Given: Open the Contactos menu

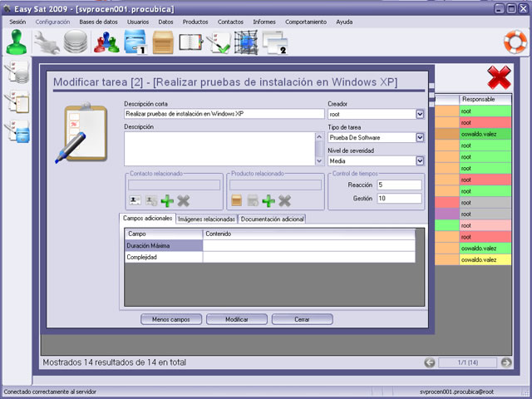Looking at the screenshot, I should [x=230, y=22].
